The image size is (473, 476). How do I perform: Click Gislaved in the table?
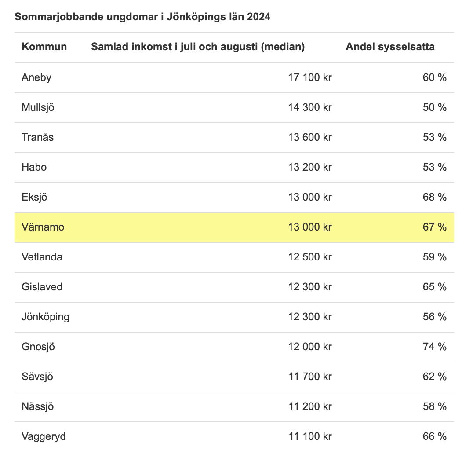click(x=42, y=287)
